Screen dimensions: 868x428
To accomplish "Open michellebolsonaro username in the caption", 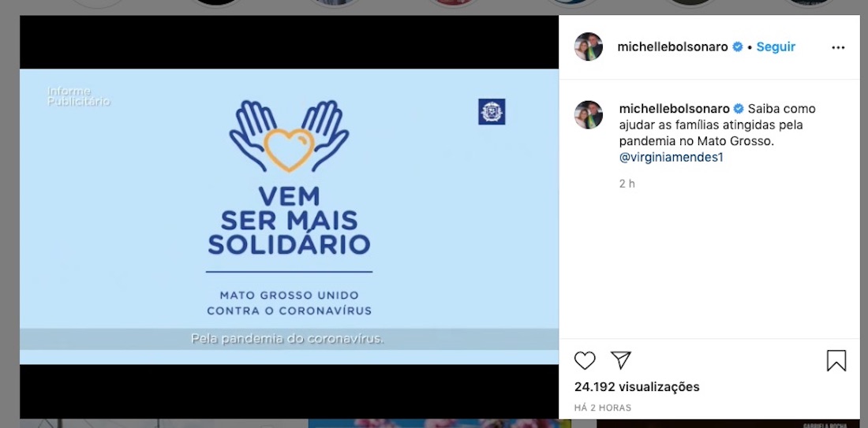I will [674, 109].
